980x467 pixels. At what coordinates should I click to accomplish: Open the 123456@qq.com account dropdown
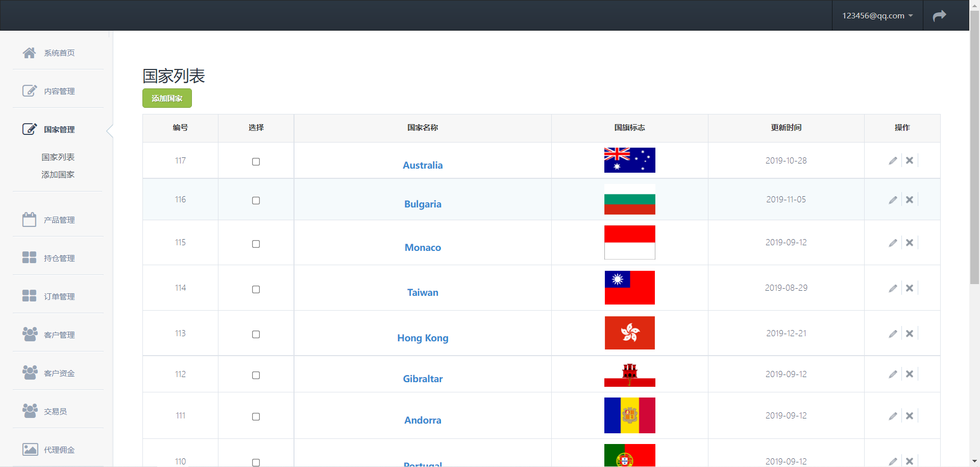click(877, 16)
